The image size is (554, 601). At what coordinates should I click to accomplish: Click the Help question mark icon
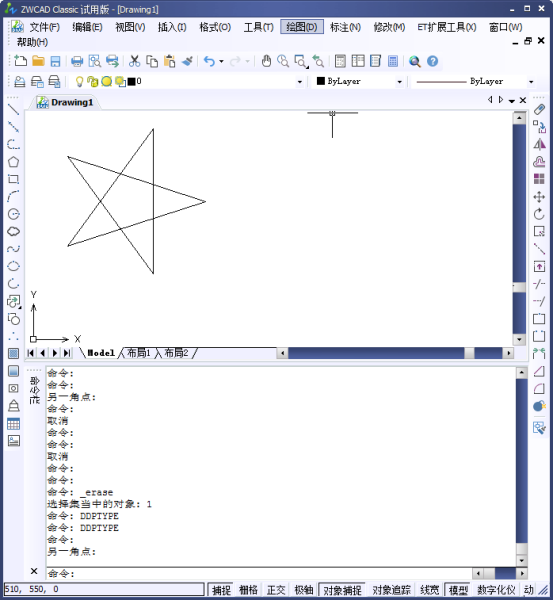[x=432, y=61]
